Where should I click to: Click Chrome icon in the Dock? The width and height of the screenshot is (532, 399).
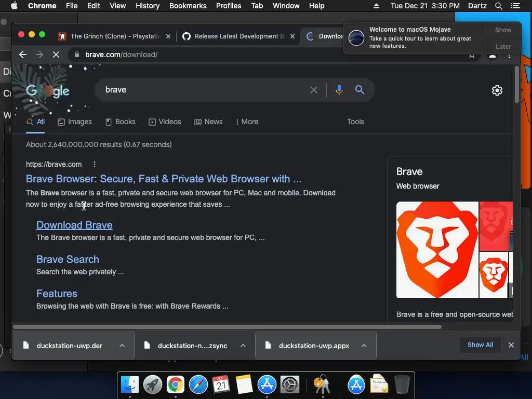click(x=176, y=385)
